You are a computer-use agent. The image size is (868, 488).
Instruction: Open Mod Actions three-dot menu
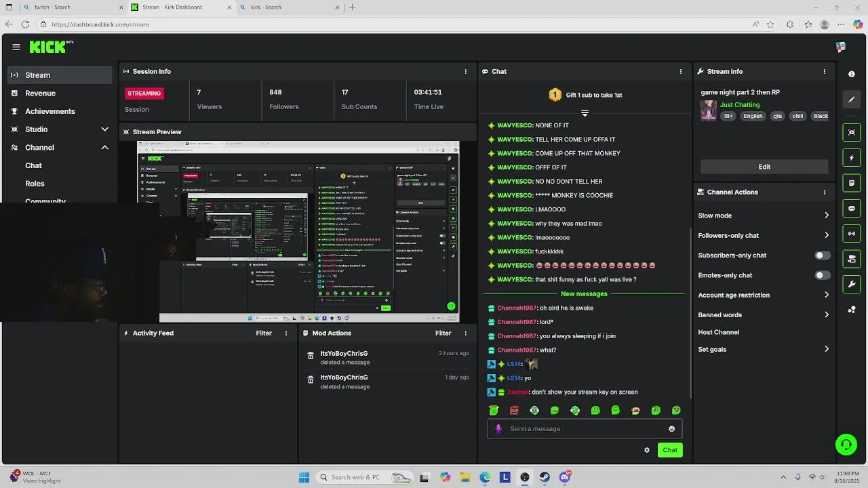point(465,333)
